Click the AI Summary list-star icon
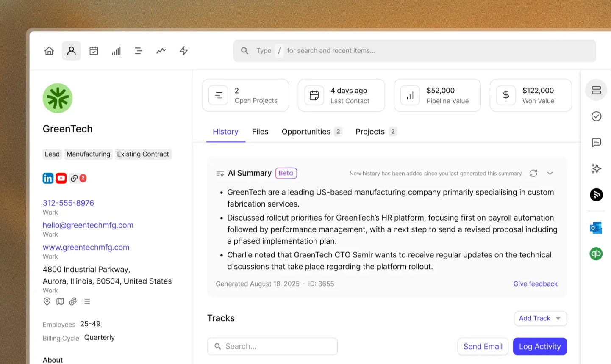 pyautogui.click(x=220, y=174)
